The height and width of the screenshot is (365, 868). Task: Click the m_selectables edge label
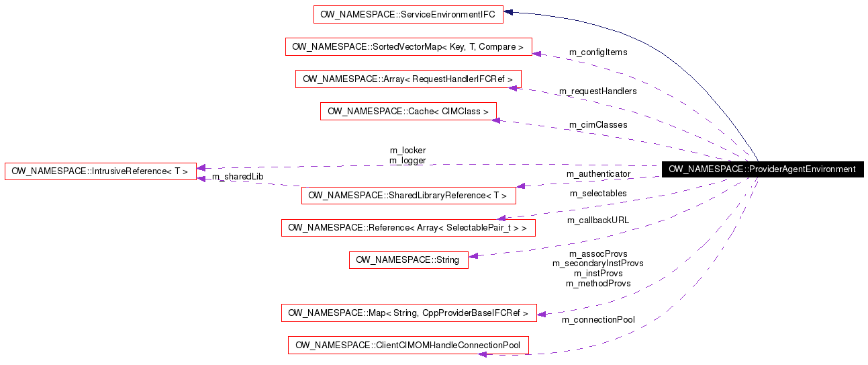(598, 193)
